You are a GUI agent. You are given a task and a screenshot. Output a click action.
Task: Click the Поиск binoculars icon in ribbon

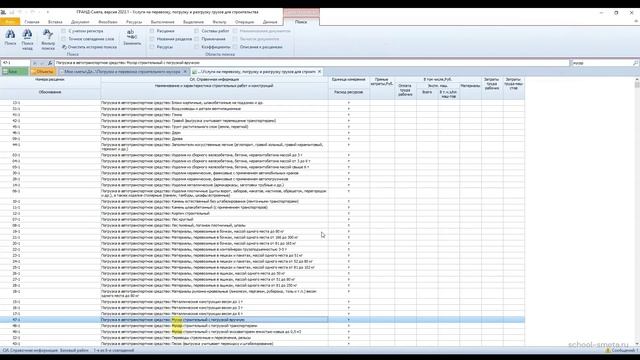pyautogui.click(x=10, y=34)
